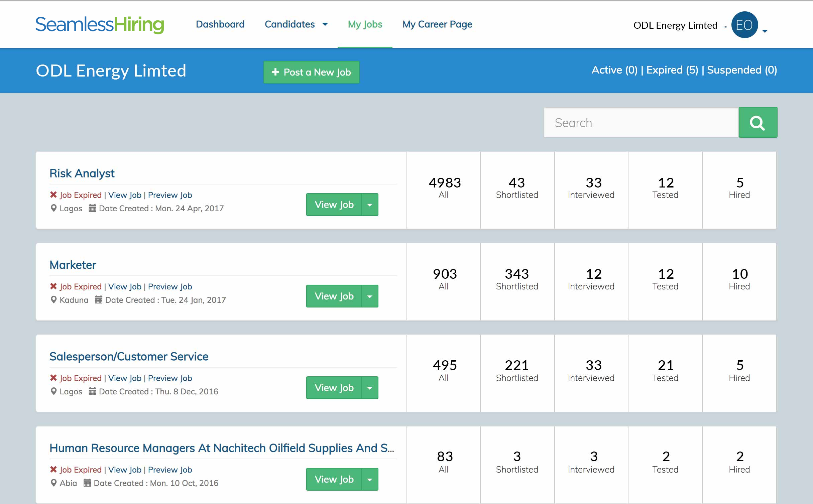This screenshot has height=504, width=813.
Task: Click the EO avatar circle
Action: tap(744, 25)
